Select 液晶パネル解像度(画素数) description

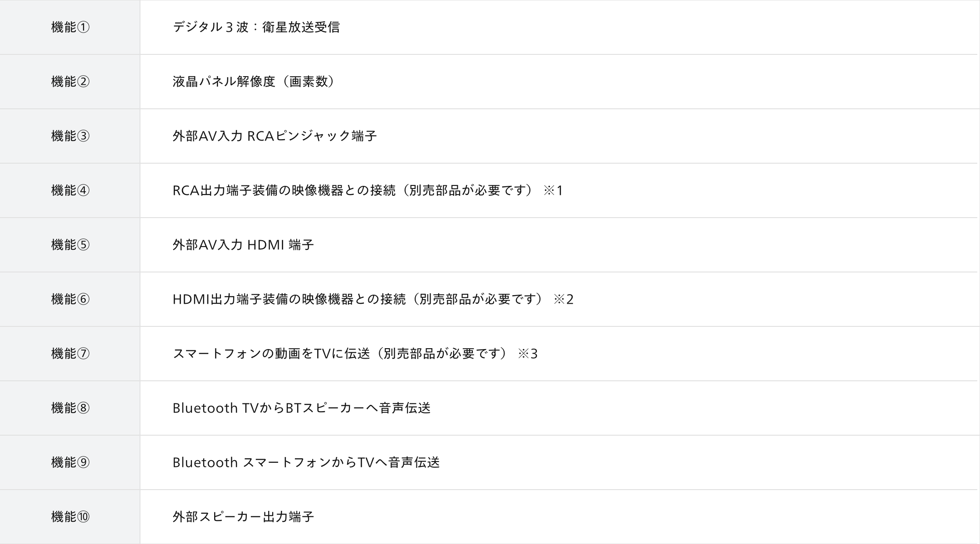pos(255,82)
